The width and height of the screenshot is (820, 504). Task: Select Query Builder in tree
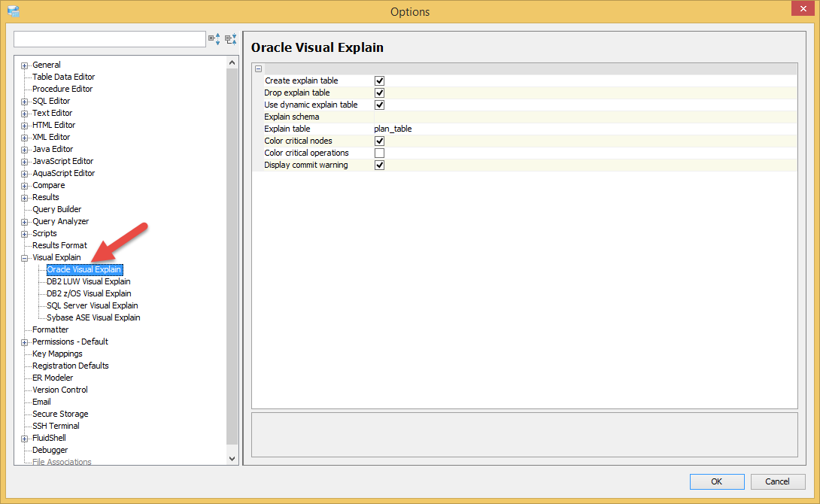tap(56, 209)
